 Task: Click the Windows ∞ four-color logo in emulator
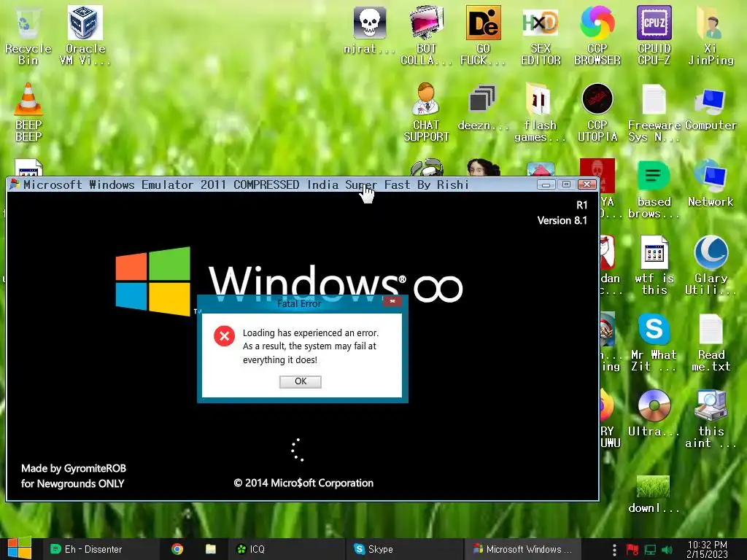point(153,281)
